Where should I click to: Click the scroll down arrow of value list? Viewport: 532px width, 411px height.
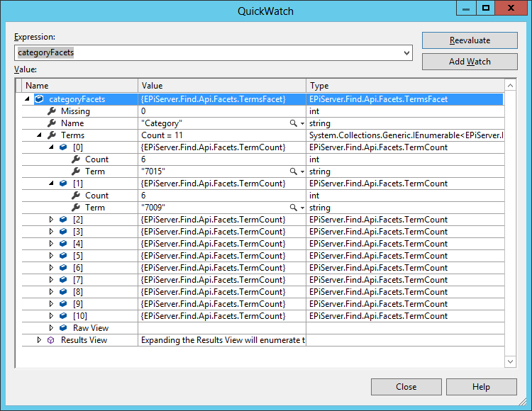(510, 361)
